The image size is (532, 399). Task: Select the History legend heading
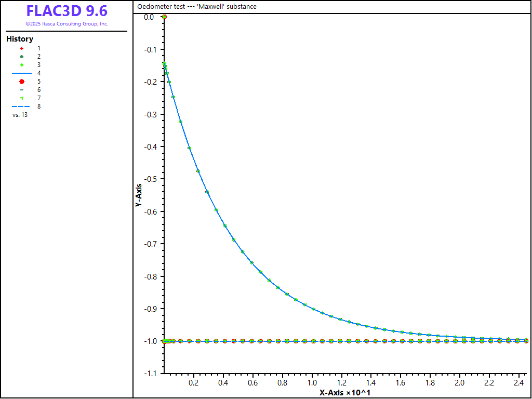tap(20, 39)
